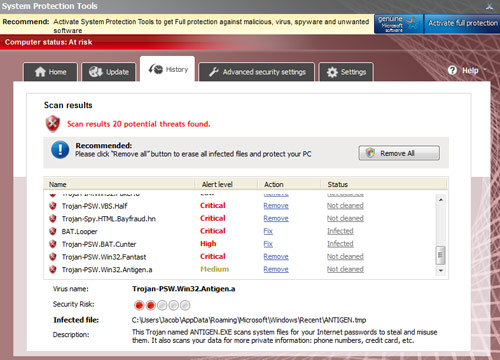
Task: Click the Remove All button
Action: [x=399, y=153]
